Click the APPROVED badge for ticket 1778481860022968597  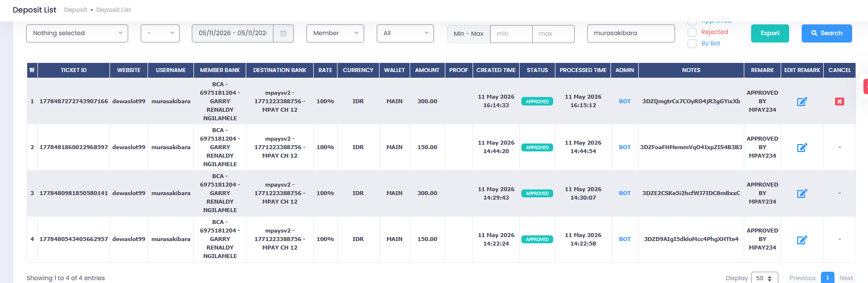537,147
